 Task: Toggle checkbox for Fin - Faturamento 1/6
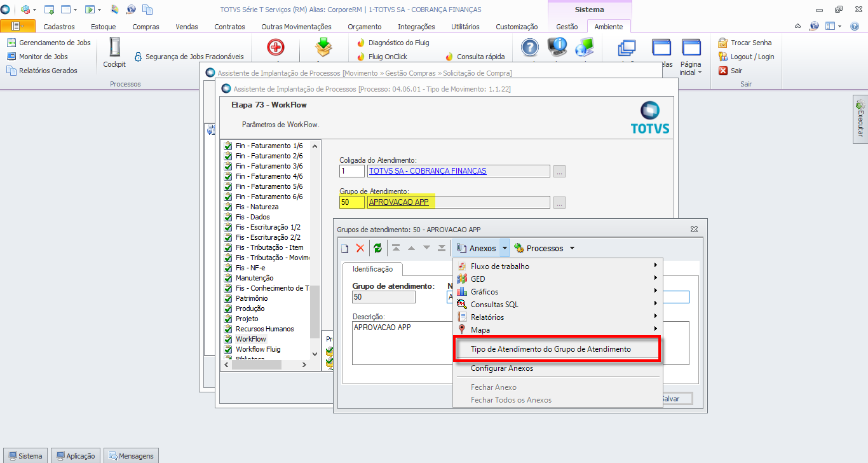228,146
